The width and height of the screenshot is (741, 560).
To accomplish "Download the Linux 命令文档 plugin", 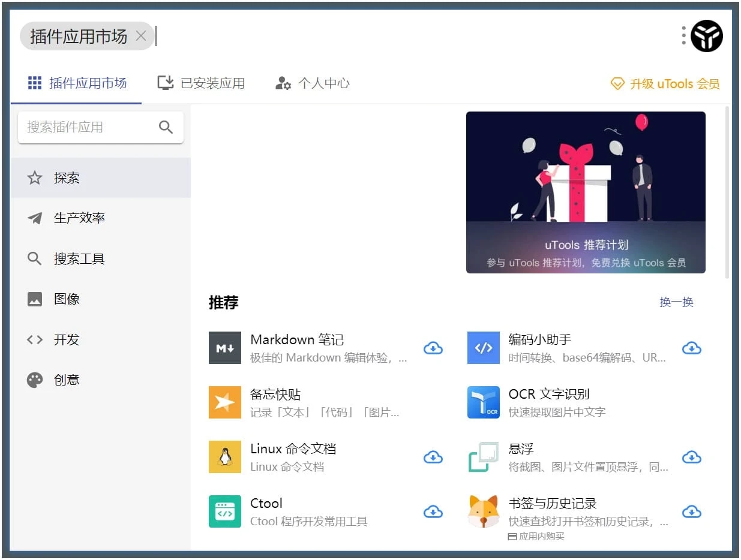I will [x=433, y=457].
